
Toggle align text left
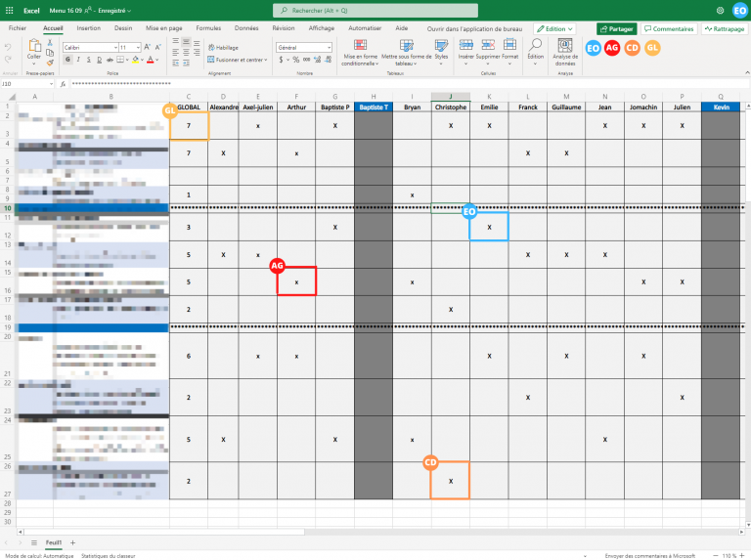[176, 52]
